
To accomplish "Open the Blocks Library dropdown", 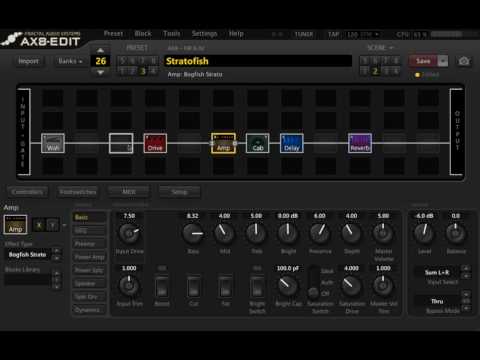I will pos(27,280).
